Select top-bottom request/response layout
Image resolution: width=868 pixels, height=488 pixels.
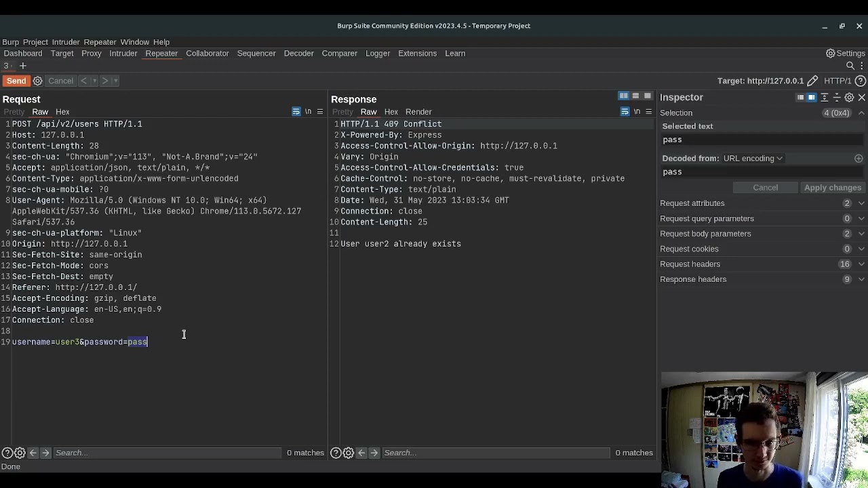635,96
